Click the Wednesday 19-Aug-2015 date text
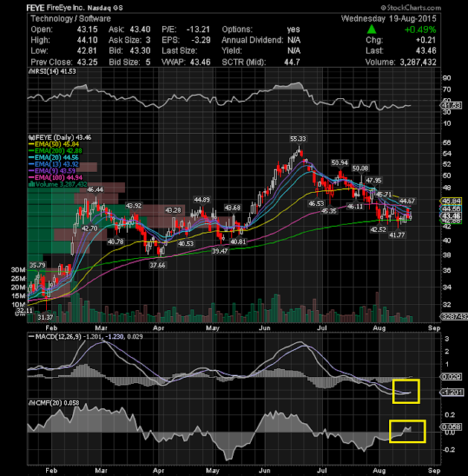The image size is (468, 476). [388, 19]
